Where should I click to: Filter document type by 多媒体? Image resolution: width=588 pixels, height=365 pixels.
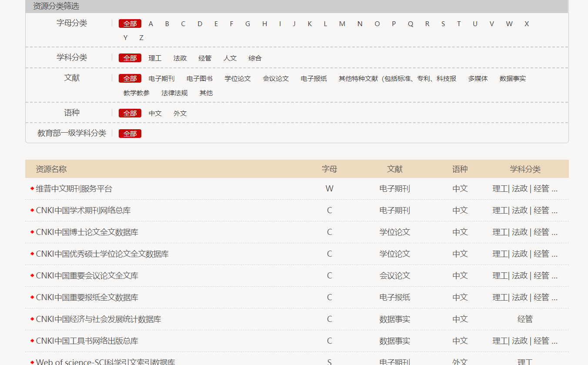click(x=478, y=78)
